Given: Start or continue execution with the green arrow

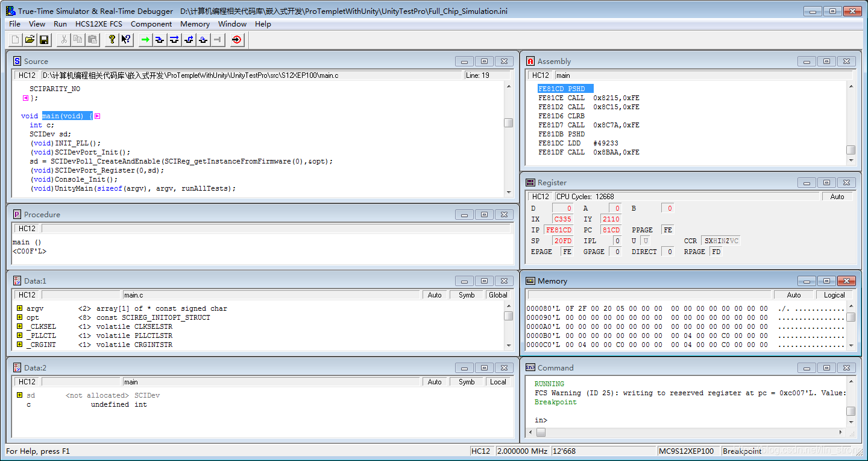Looking at the screenshot, I should [145, 40].
